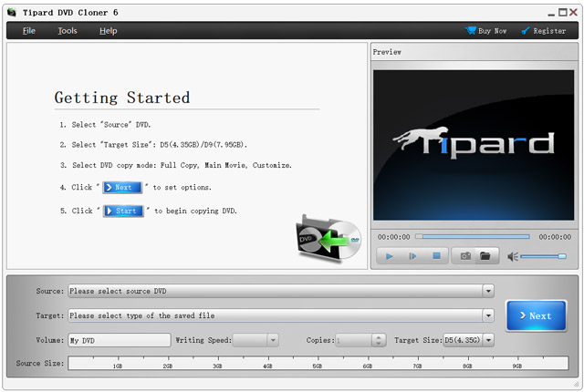Click the Tipard preview video screen
The width and height of the screenshot is (584, 392).
tap(474, 145)
